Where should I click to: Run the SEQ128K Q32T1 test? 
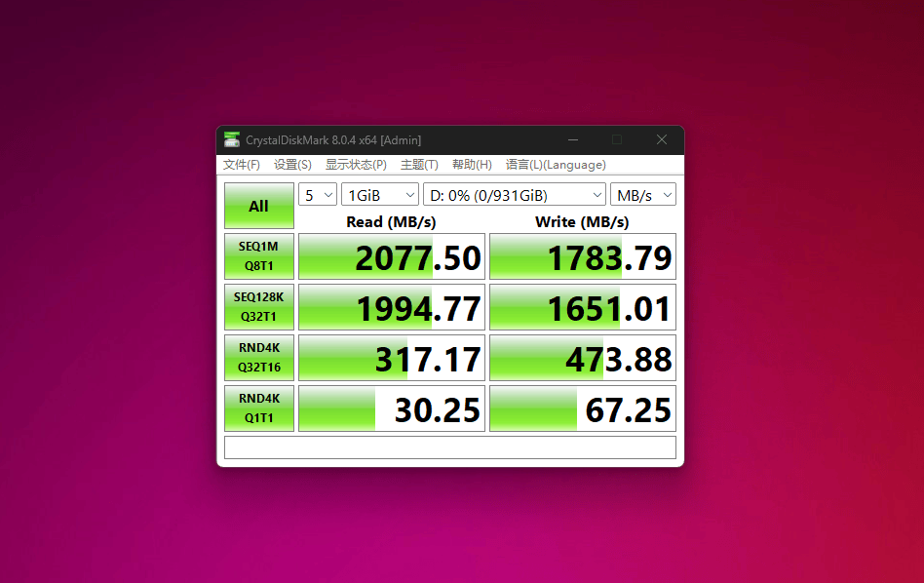click(258, 307)
